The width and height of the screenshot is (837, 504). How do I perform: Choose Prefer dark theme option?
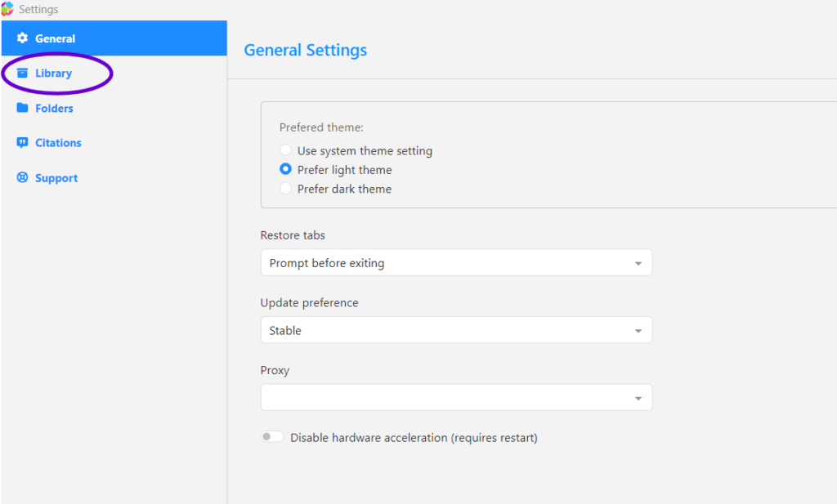[285, 189]
